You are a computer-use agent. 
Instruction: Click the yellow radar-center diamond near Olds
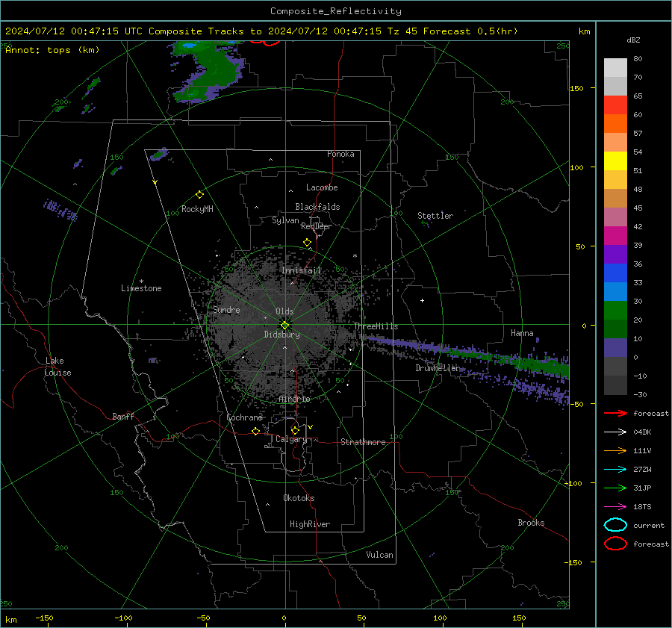pyautogui.click(x=284, y=326)
